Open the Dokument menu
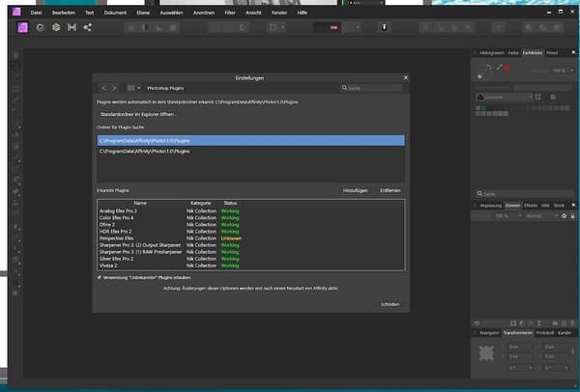Image resolution: width=580 pixels, height=392 pixels. tap(115, 13)
